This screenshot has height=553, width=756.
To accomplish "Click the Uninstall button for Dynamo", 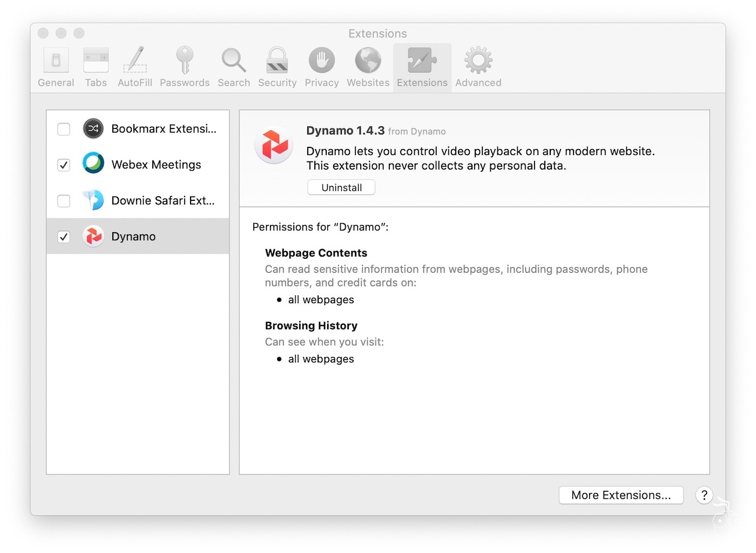I will pos(341,187).
